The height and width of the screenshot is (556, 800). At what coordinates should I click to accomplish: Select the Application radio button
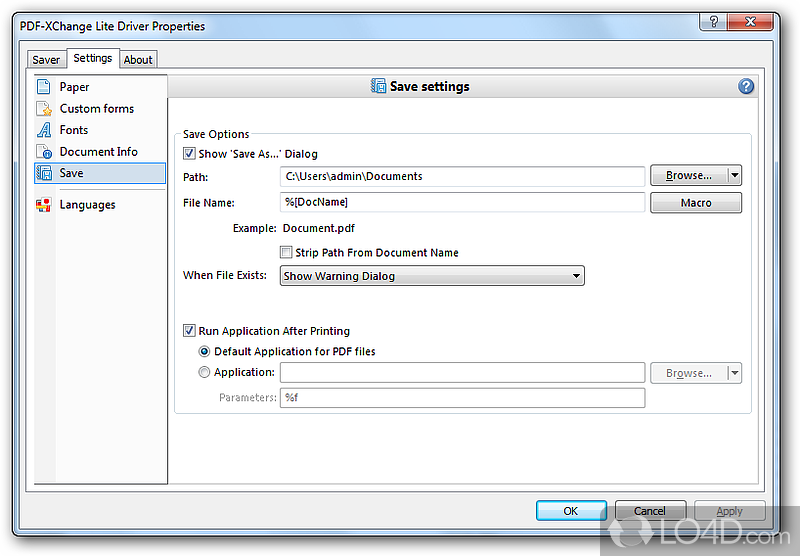click(204, 372)
